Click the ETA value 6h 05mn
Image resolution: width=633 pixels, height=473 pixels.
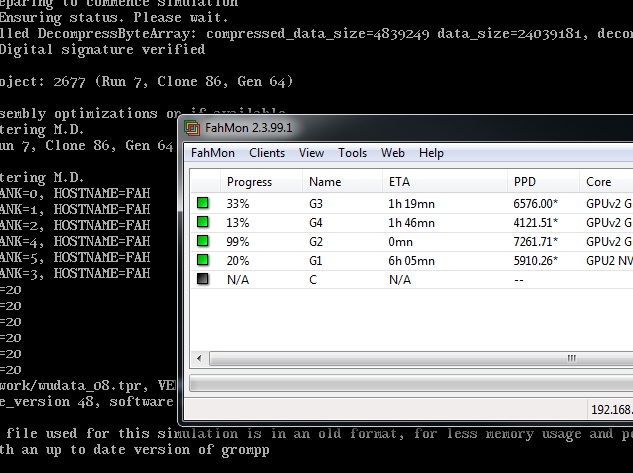(411, 261)
